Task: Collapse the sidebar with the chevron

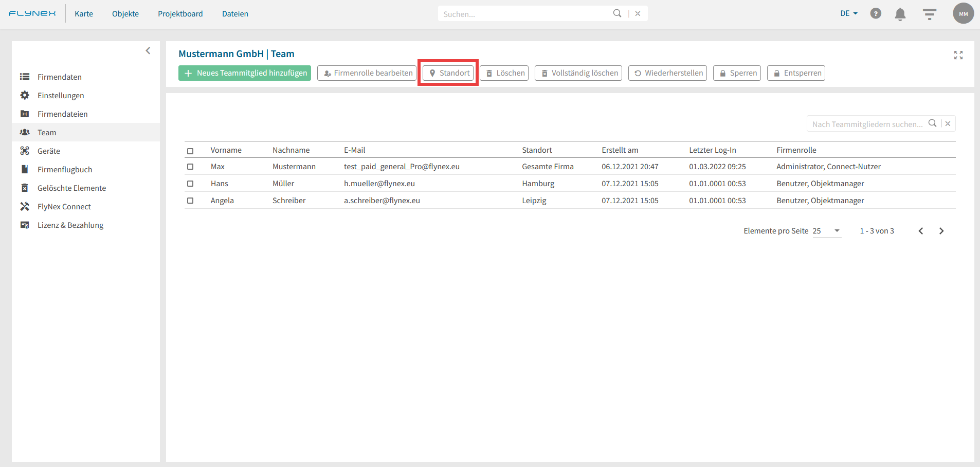Action: [x=148, y=50]
